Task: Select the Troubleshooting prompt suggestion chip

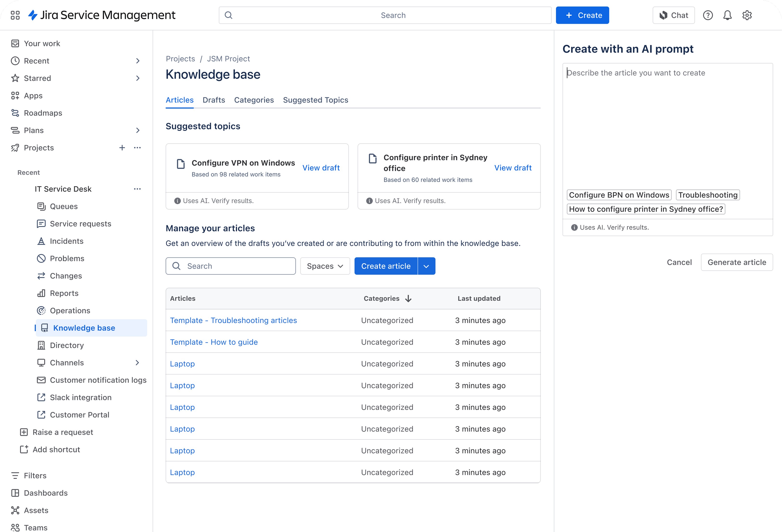Action: [707, 195]
